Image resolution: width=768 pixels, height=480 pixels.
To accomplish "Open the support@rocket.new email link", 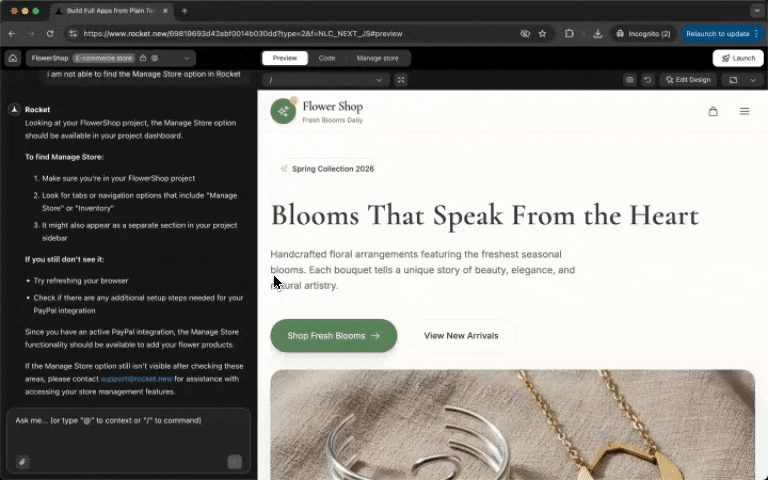I will pos(136,379).
